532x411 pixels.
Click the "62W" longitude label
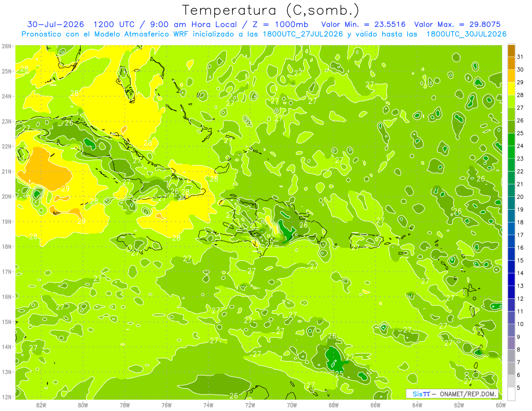tap(459, 405)
